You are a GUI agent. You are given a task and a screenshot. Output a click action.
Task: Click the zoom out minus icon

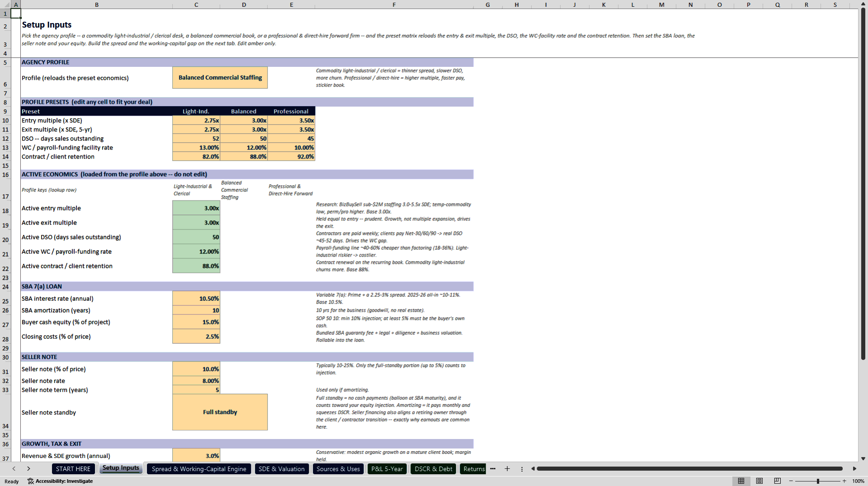tap(791, 481)
